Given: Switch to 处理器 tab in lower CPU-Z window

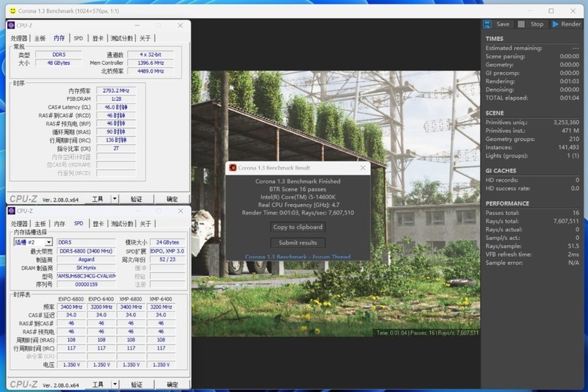Looking at the screenshot, I should [19, 224].
